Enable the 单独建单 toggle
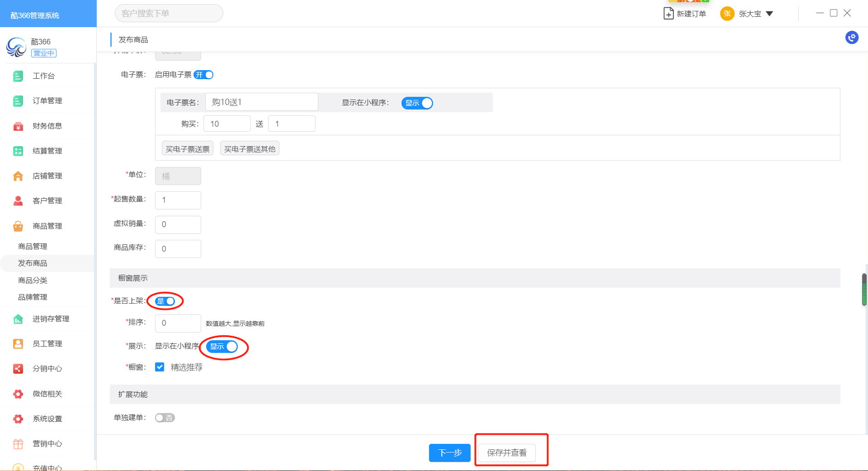This screenshot has height=471, width=868. (165, 418)
